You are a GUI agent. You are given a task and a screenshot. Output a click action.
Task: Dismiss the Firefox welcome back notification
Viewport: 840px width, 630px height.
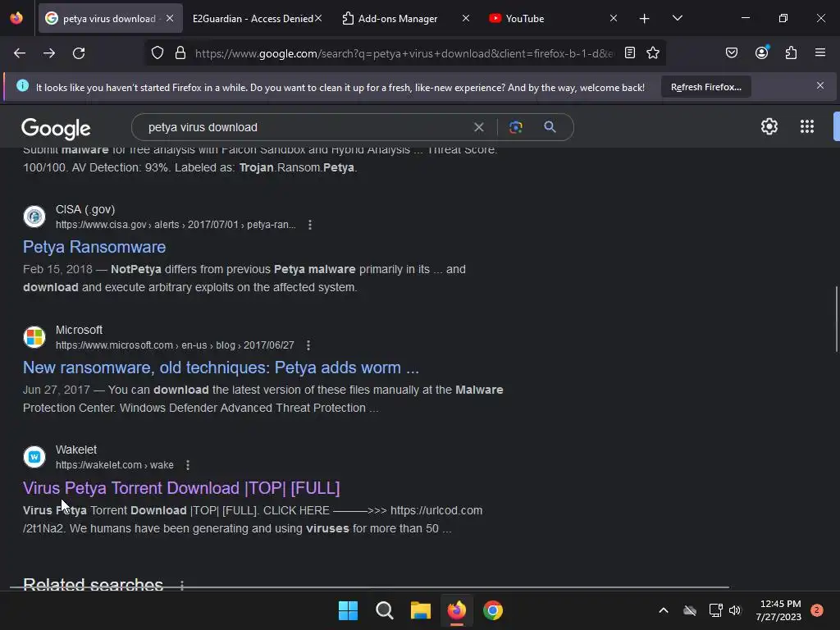820,85
